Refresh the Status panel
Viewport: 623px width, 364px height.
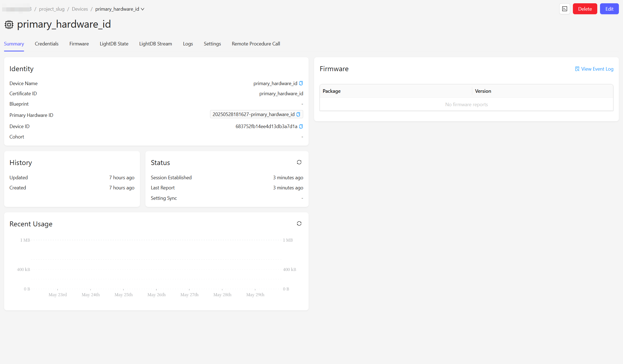coord(299,162)
